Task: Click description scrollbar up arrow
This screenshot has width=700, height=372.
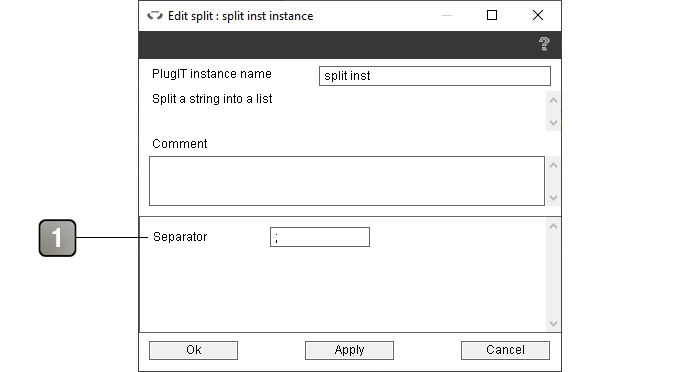Action: click(x=553, y=100)
